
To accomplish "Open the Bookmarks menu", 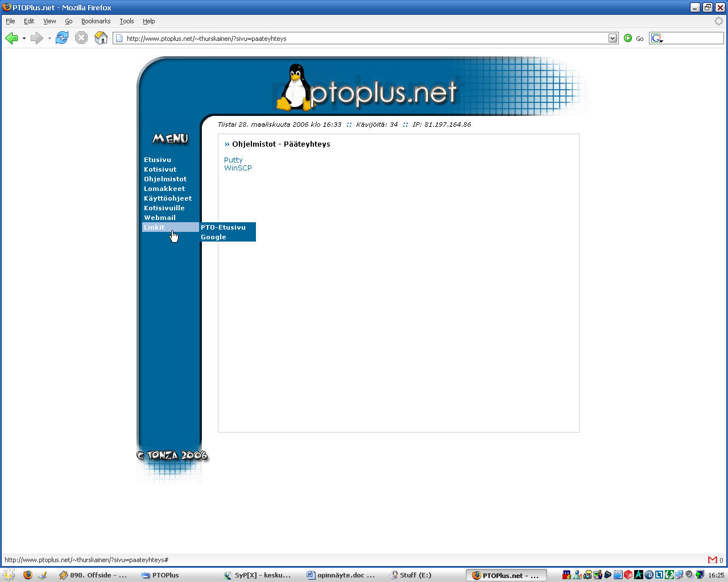I will tap(96, 21).
